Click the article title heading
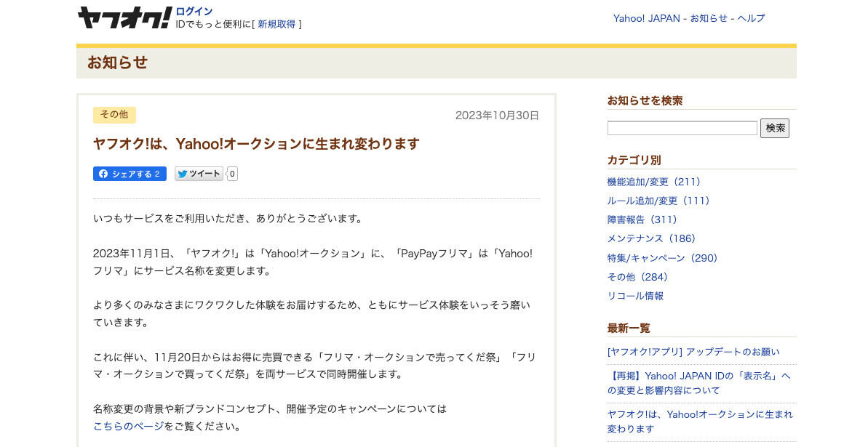This screenshot has height=447, width=868. (x=256, y=144)
